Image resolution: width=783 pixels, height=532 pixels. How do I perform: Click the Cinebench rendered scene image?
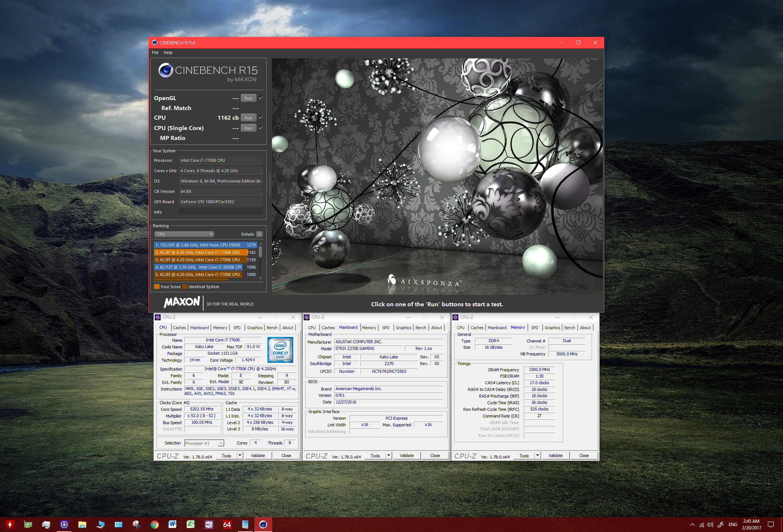(437, 176)
